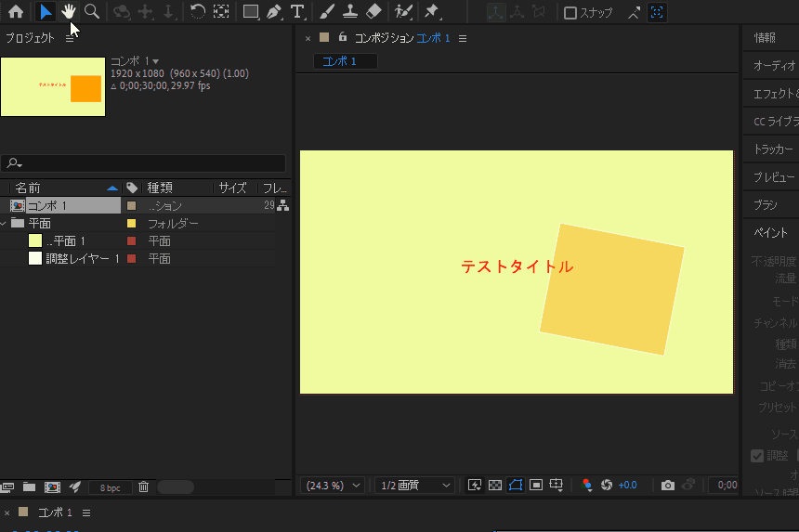Click the 8 bpc color depth button
799x532 pixels.
coord(110,487)
